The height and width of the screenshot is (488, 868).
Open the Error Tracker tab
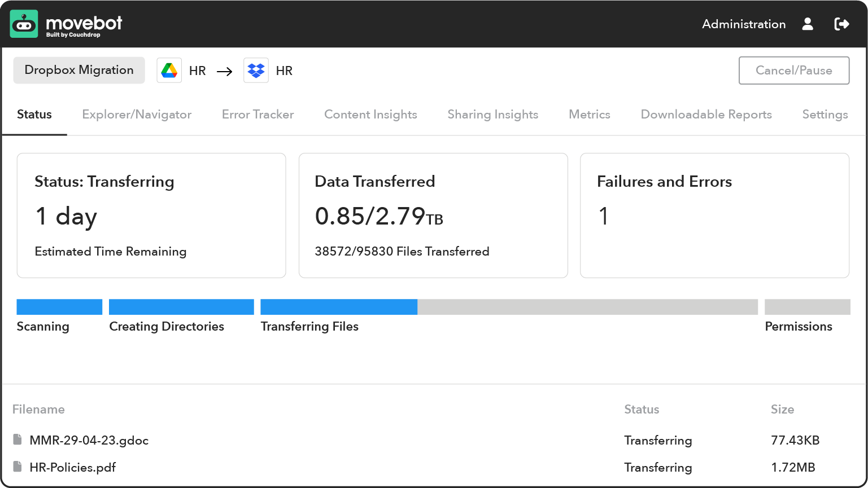[258, 115]
